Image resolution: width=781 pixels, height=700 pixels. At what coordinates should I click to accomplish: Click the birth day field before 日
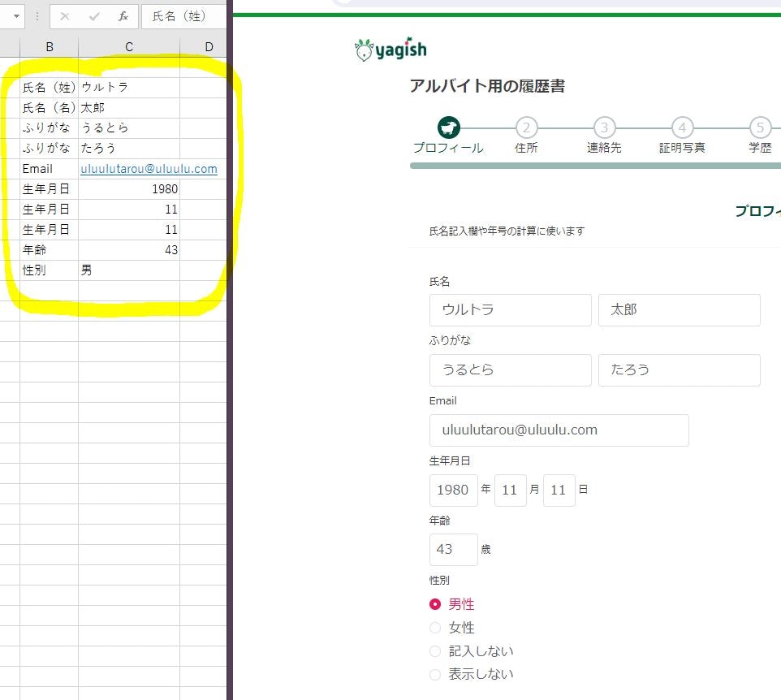click(559, 490)
